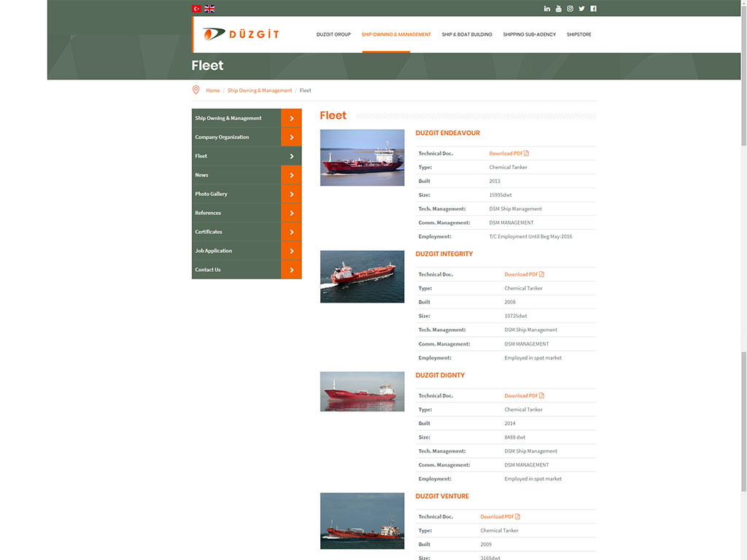Image resolution: width=747 pixels, height=560 pixels.
Task: Open the Instagram social icon
Action: point(570,9)
